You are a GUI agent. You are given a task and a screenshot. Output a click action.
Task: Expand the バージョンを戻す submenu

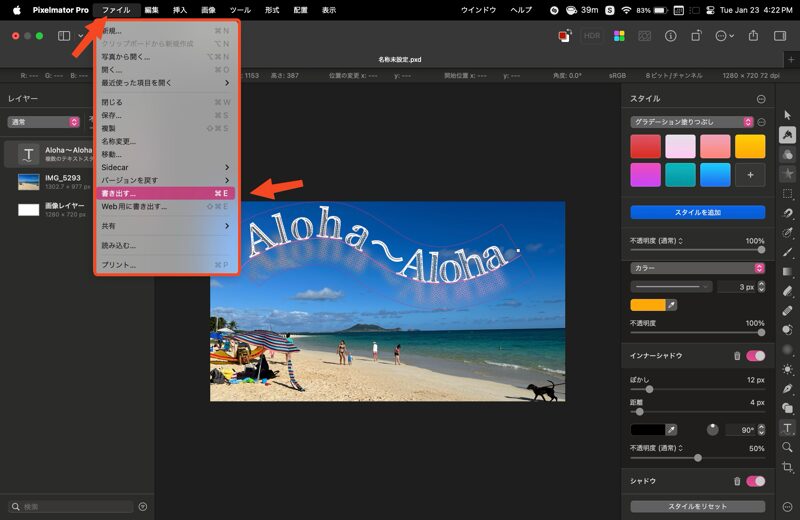click(x=165, y=180)
